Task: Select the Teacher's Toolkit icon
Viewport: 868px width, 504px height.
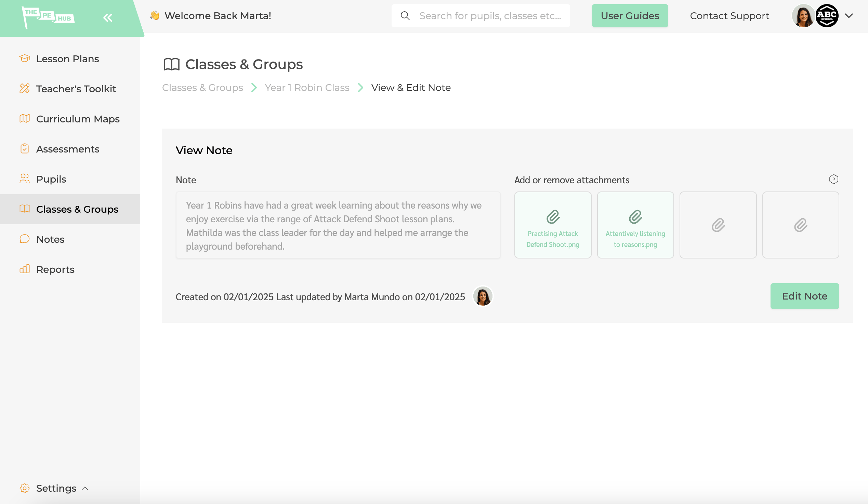Action: click(25, 89)
